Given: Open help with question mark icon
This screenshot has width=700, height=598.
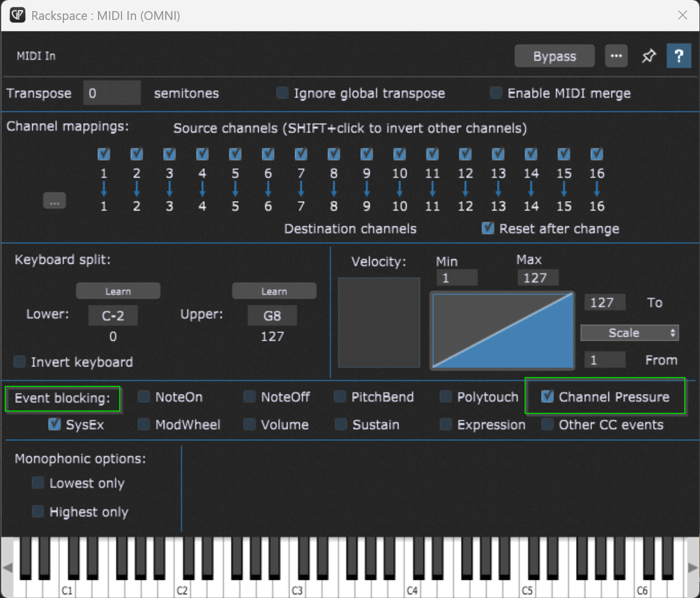Looking at the screenshot, I should coord(678,56).
